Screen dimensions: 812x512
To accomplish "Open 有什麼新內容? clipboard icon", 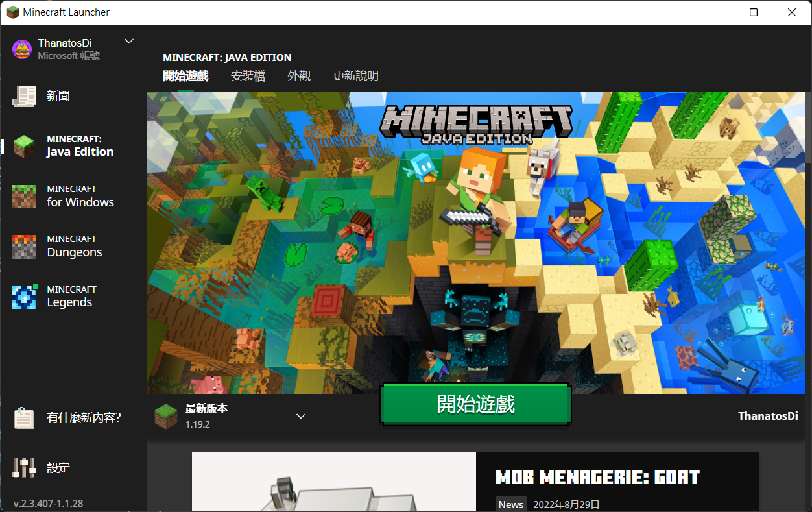I will click(x=24, y=418).
